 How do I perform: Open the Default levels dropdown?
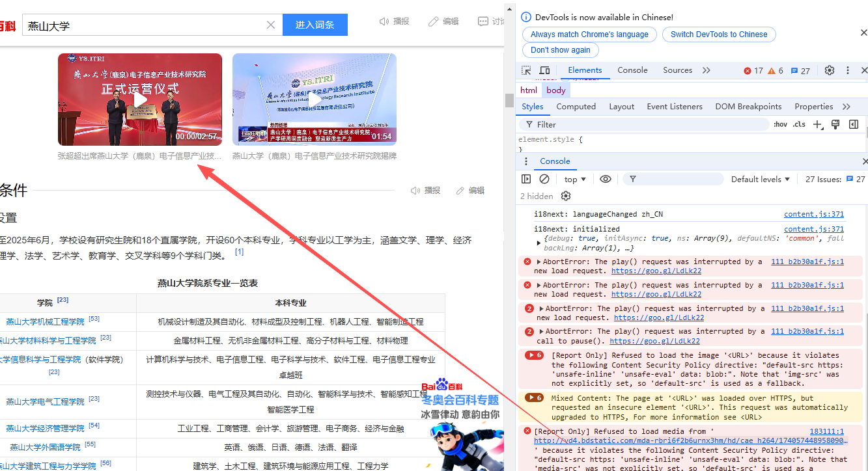(760, 179)
